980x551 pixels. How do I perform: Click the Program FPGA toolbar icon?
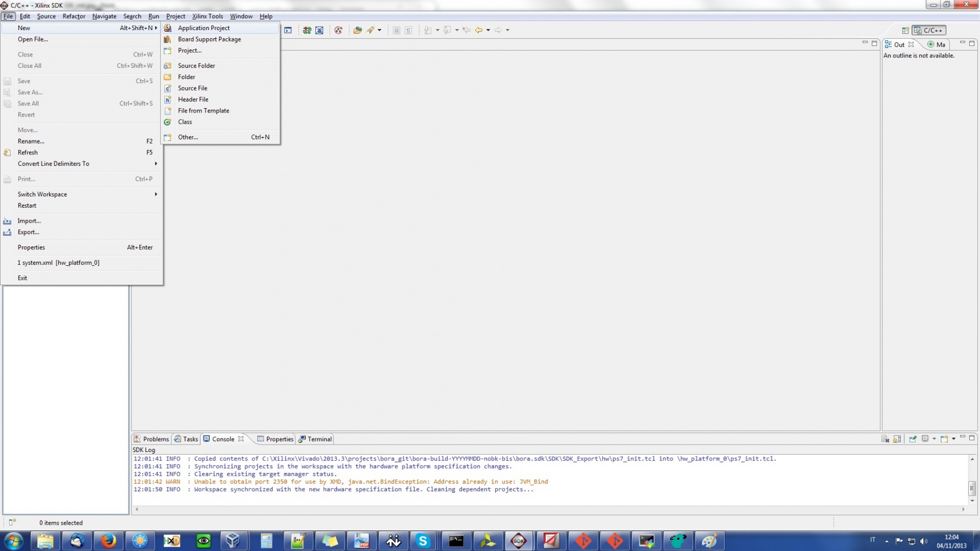pyautogui.click(x=307, y=30)
